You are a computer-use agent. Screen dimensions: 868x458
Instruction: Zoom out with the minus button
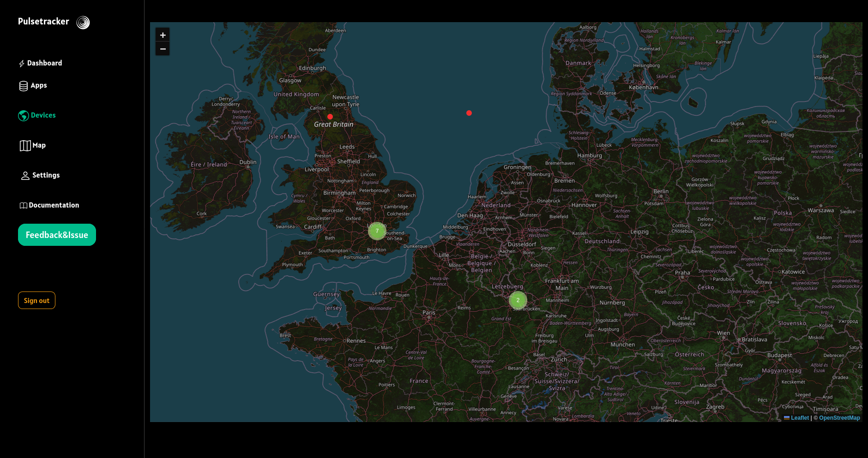point(163,48)
